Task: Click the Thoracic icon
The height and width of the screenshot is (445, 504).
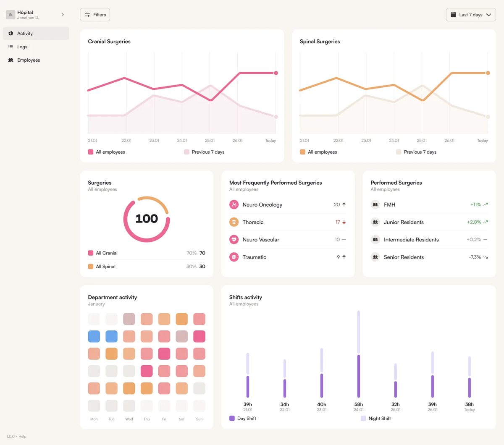Action: click(234, 222)
